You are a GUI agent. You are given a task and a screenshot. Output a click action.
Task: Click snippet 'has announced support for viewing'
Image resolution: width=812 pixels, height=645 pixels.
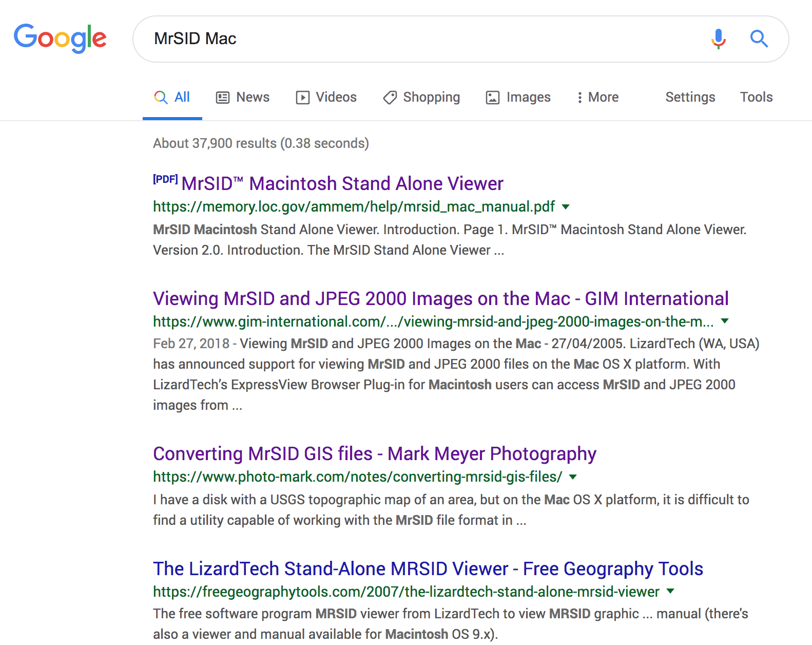pyautogui.click(x=259, y=364)
